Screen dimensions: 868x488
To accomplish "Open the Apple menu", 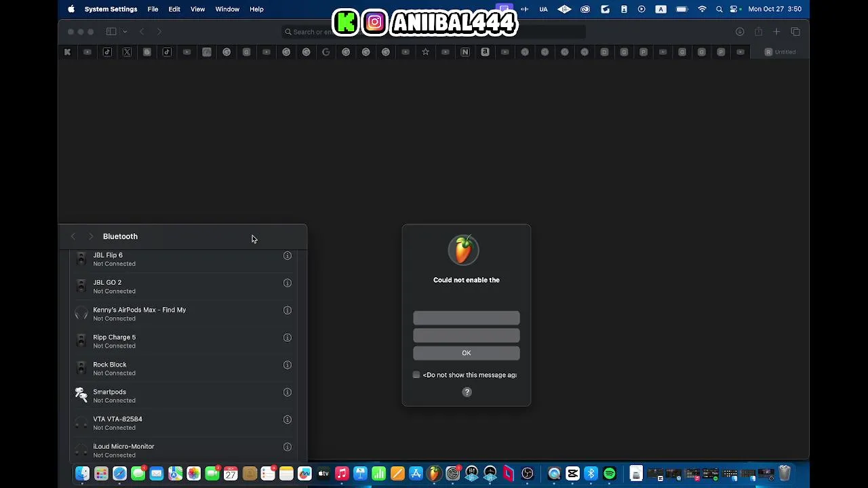I will coord(71,9).
